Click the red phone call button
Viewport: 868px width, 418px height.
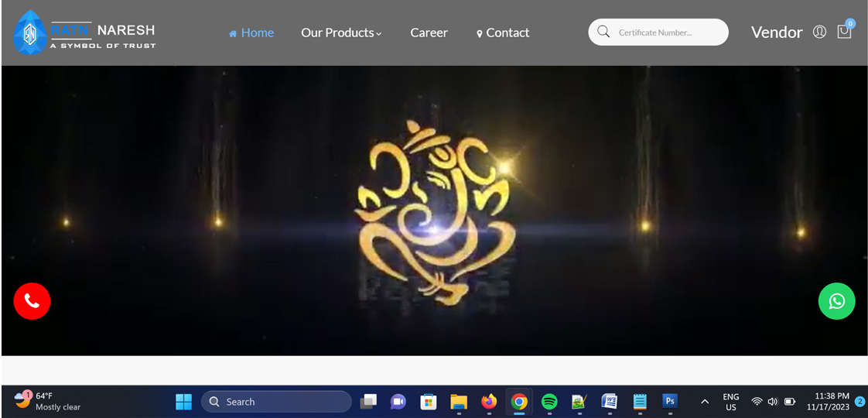32,301
